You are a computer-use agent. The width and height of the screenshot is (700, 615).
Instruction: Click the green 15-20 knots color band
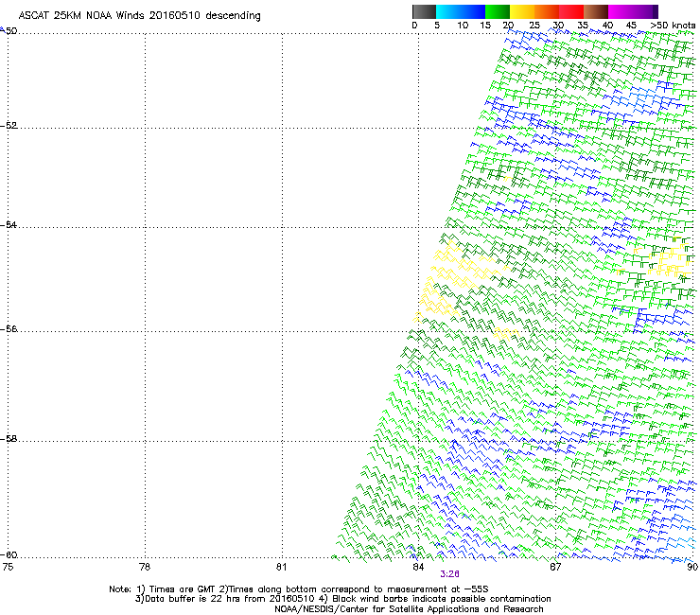click(x=497, y=11)
